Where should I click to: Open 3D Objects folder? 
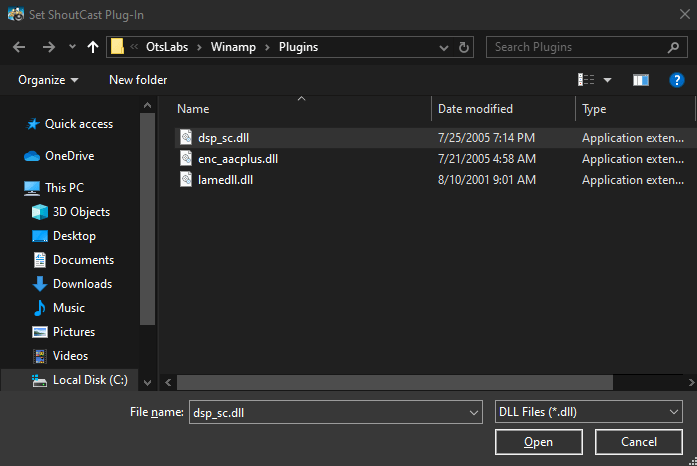click(81, 212)
